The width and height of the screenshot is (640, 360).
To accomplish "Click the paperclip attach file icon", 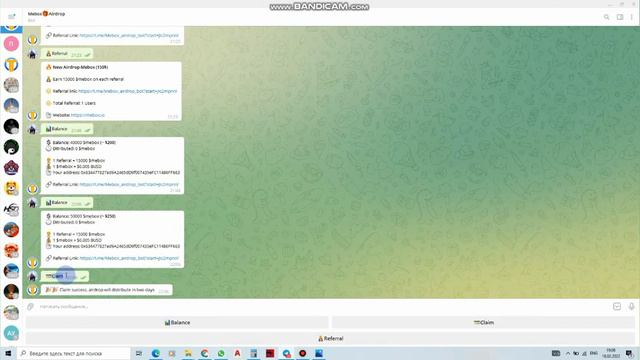I will pos(31,306).
